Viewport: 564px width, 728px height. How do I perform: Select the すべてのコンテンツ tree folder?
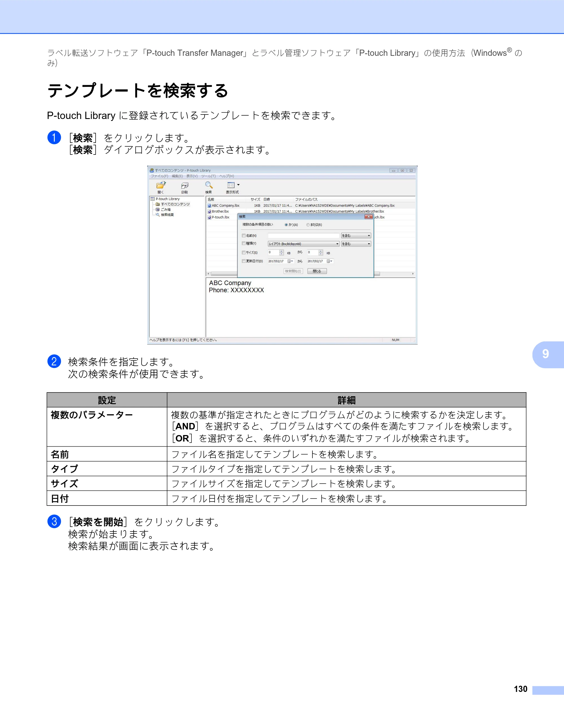pos(173,204)
